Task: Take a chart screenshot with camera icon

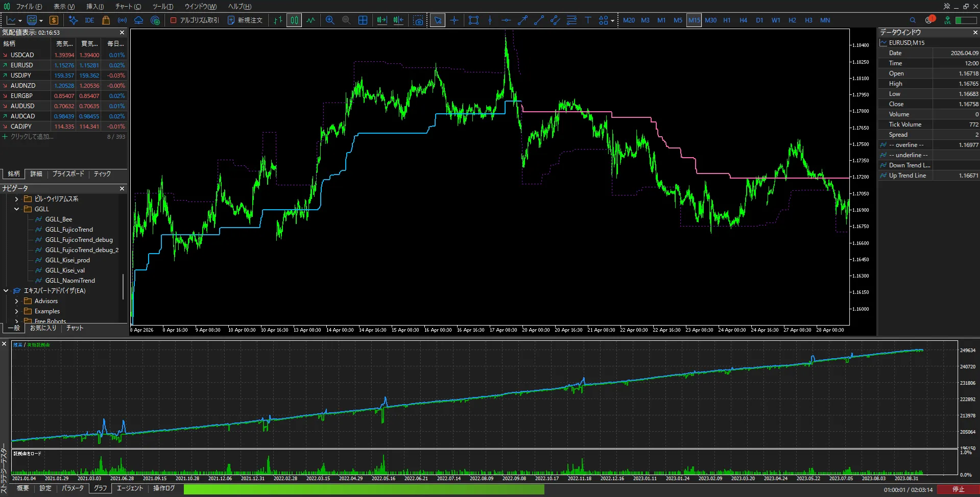Action: coord(418,20)
